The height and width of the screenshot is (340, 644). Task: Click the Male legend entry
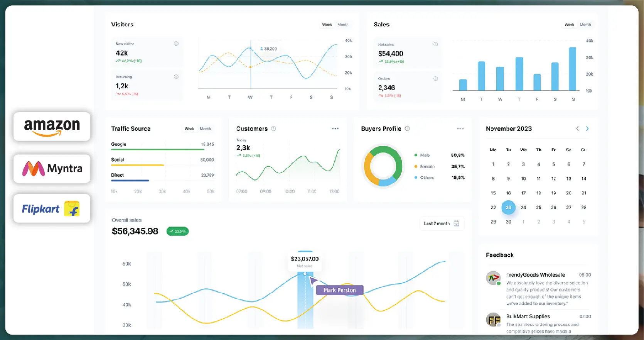point(422,155)
